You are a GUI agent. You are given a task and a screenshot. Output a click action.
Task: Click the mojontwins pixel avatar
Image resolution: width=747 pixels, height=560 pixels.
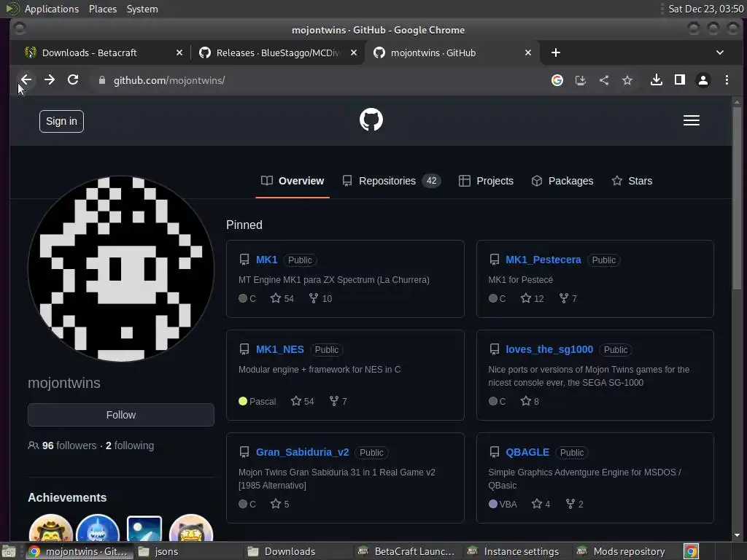point(121,268)
